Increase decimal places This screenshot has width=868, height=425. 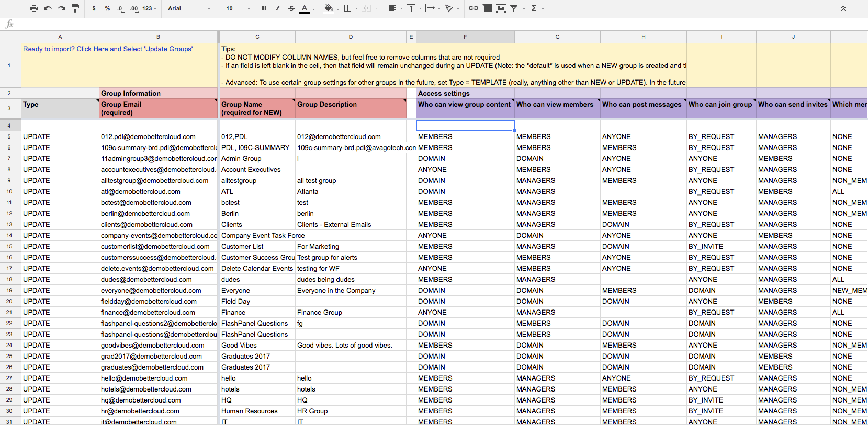(134, 8)
